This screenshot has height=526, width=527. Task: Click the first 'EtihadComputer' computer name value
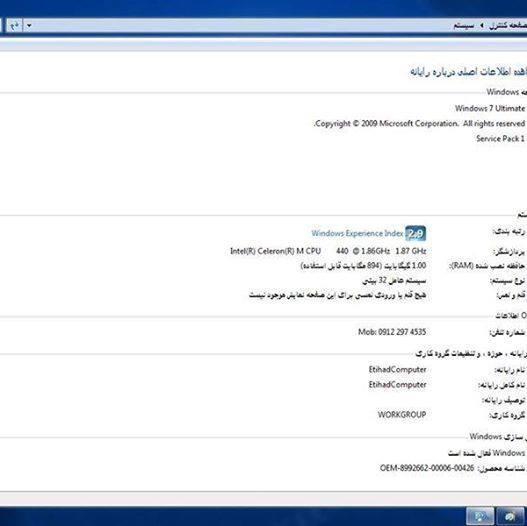[397, 369]
